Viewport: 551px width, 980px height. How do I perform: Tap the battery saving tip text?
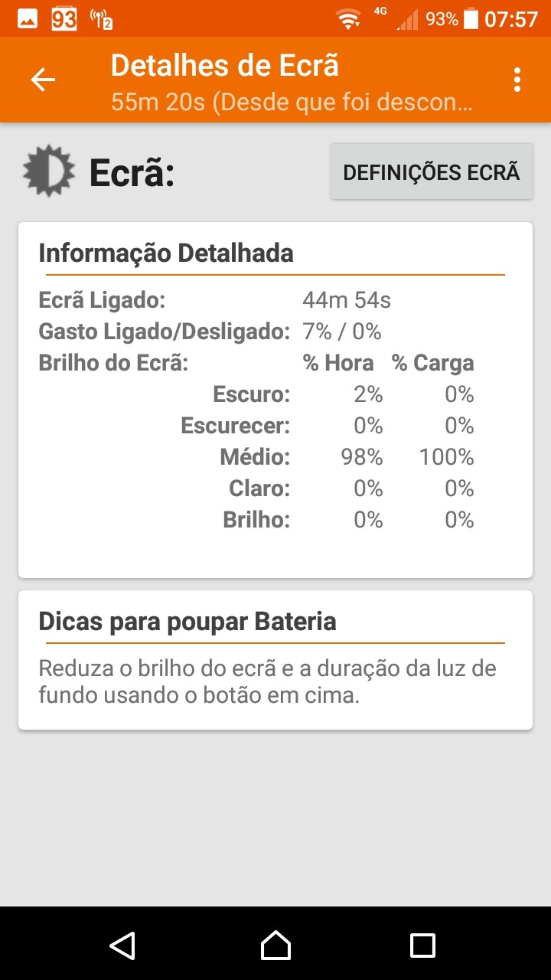[x=268, y=682]
